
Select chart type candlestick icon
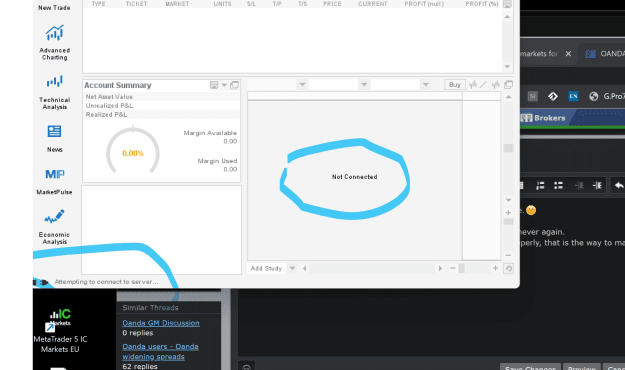473,85
